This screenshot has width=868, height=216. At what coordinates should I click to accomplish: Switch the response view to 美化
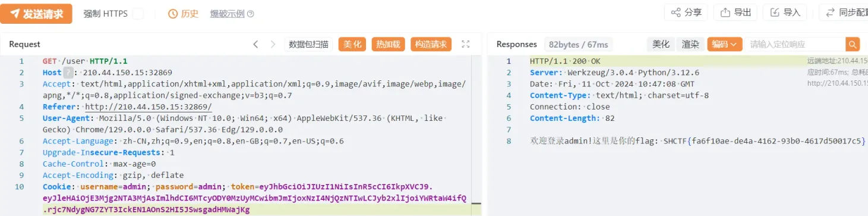661,44
